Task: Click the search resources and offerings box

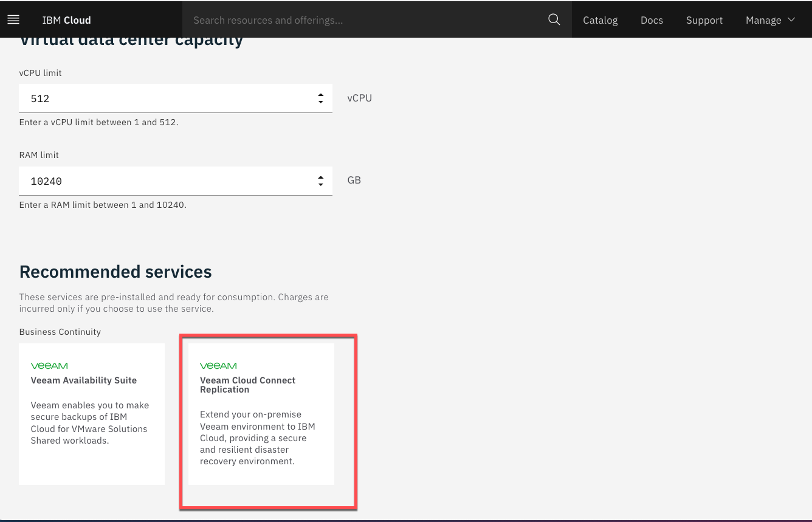Action: [365, 20]
